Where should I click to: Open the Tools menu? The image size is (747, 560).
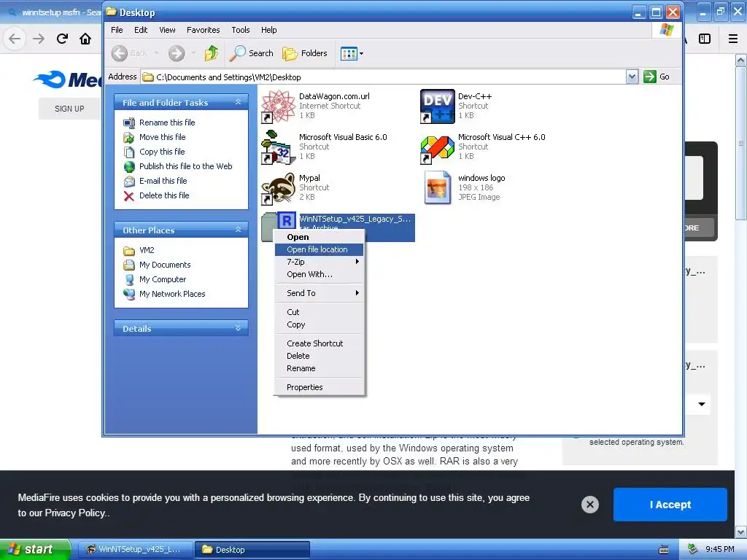tap(241, 30)
